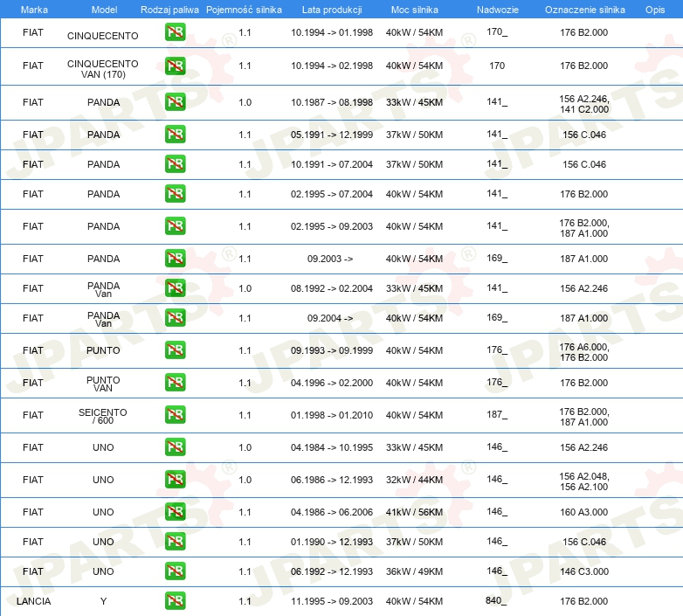
Task: Click the fuel icon in the PUNTO 176_ 09.1993 row
Action: [x=175, y=350]
